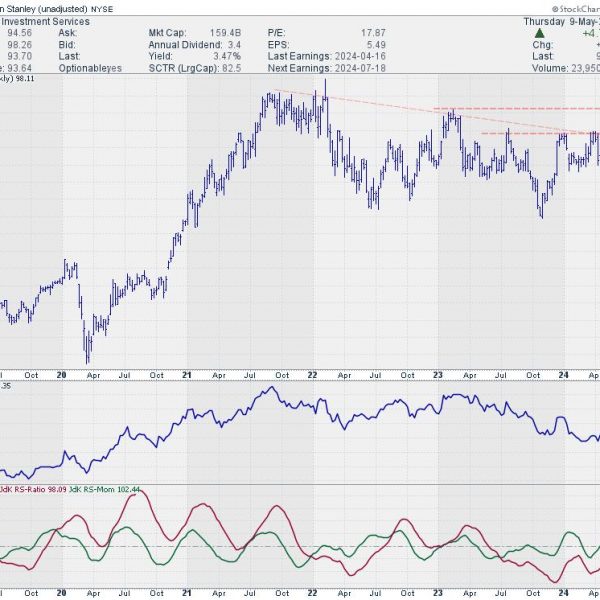Click the 'JdK RS-Mom 102.44' legend label

[104, 489]
